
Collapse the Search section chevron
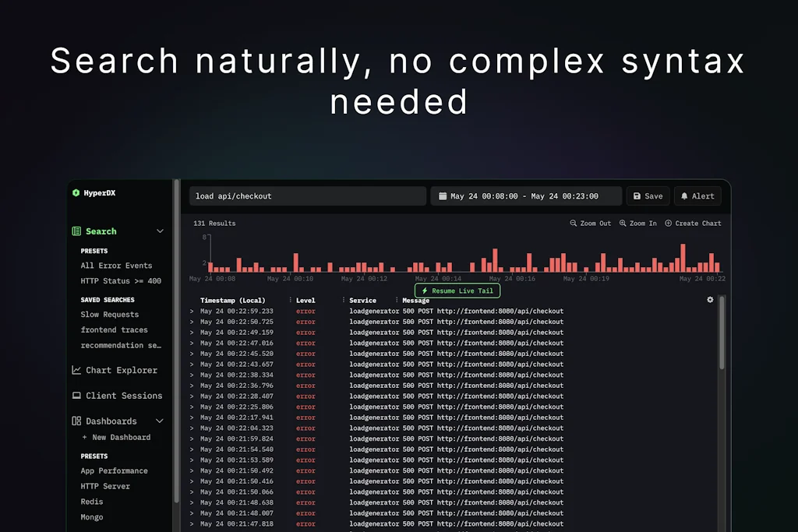tap(160, 231)
